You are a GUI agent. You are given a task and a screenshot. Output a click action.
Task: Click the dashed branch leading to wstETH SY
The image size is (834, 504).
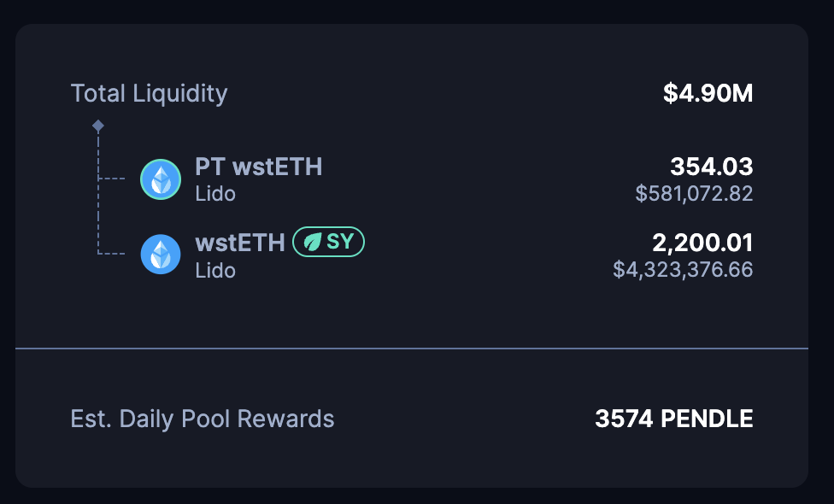[113, 253]
